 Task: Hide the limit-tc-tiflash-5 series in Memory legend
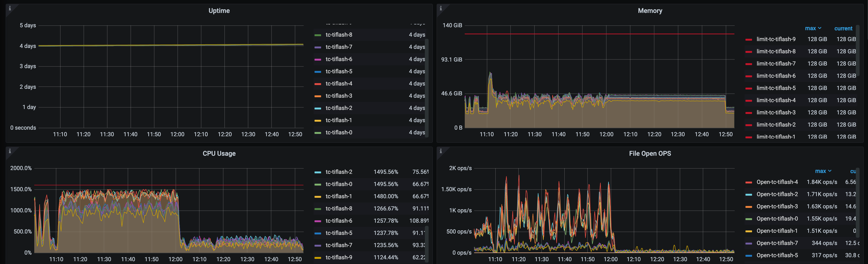pos(776,88)
